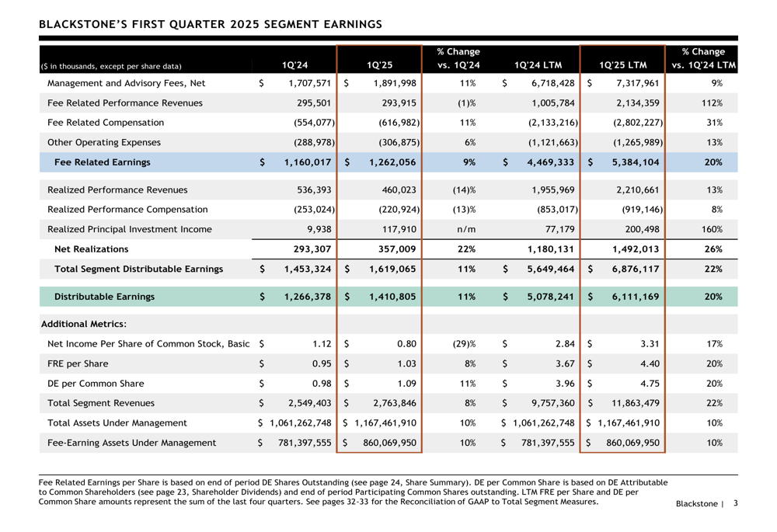The width and height of the screenshot is (777, 532).
Task: Click the value "536,393"
Action: [314, 190]
